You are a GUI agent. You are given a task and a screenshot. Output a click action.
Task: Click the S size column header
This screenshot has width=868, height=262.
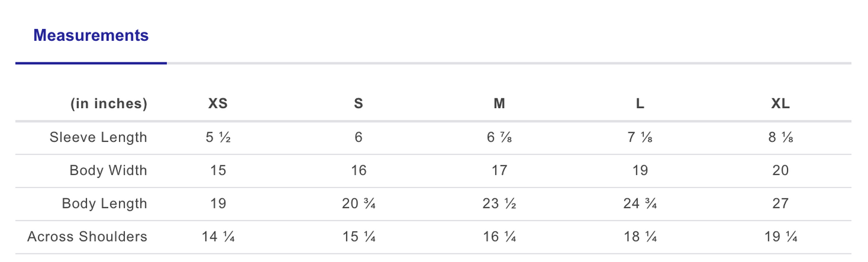tap(359, 104)
